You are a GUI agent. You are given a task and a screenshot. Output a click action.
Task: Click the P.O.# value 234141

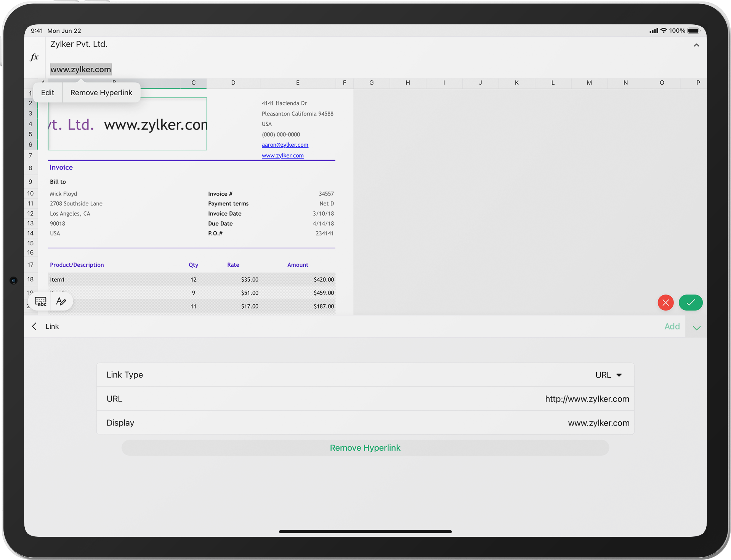[x=325, y=234]
